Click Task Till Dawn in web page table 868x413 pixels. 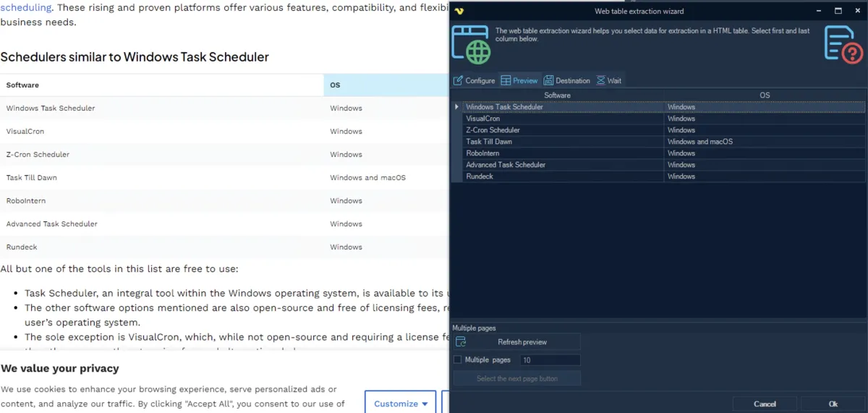(31, 178)
